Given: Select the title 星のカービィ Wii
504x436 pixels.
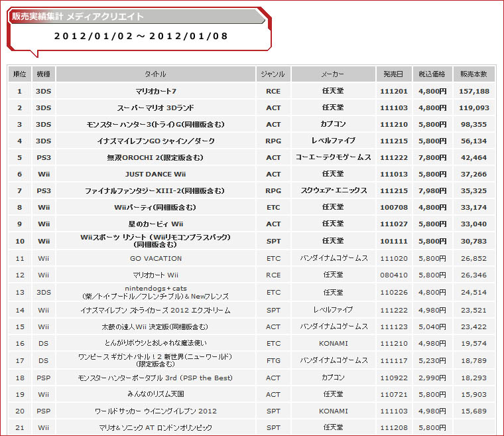Looking at the screenshot, I should click(156, 224).
